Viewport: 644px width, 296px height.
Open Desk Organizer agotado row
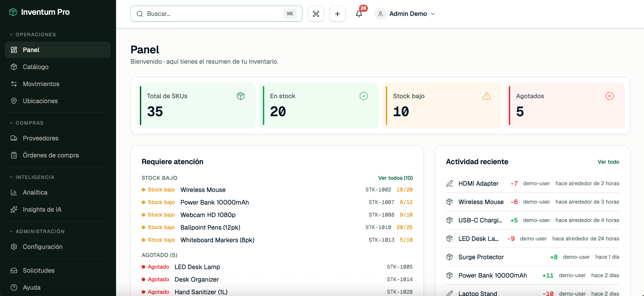pyautogui.click(x=277, y=280)
